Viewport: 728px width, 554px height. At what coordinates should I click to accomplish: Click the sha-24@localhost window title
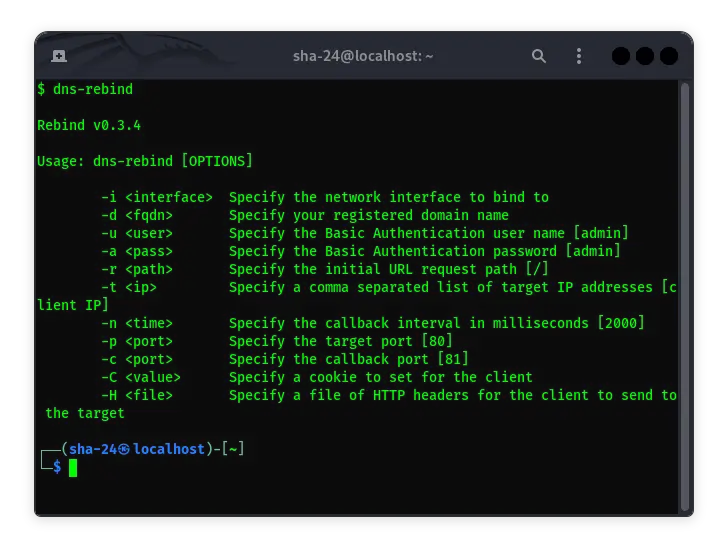pos(363,56)
